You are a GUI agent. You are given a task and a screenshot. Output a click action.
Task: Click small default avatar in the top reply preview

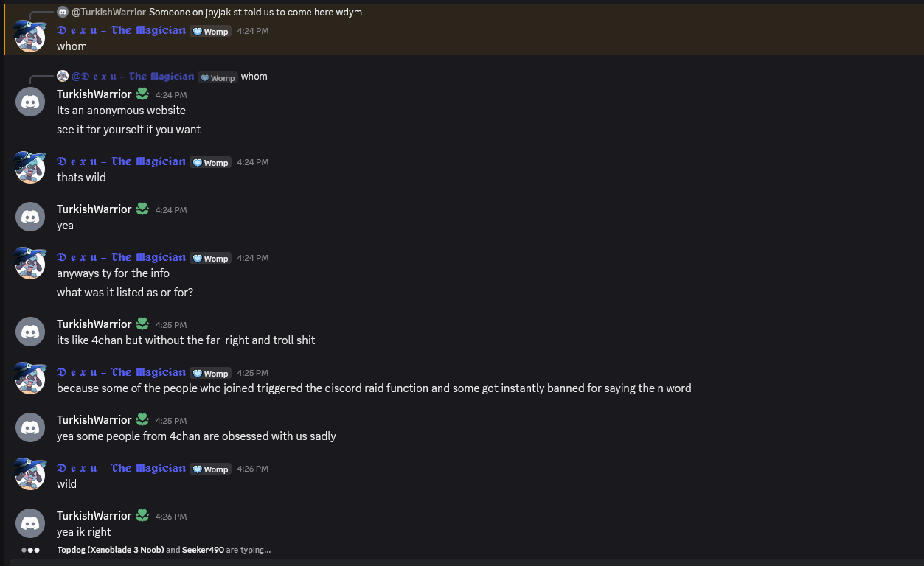63,13
